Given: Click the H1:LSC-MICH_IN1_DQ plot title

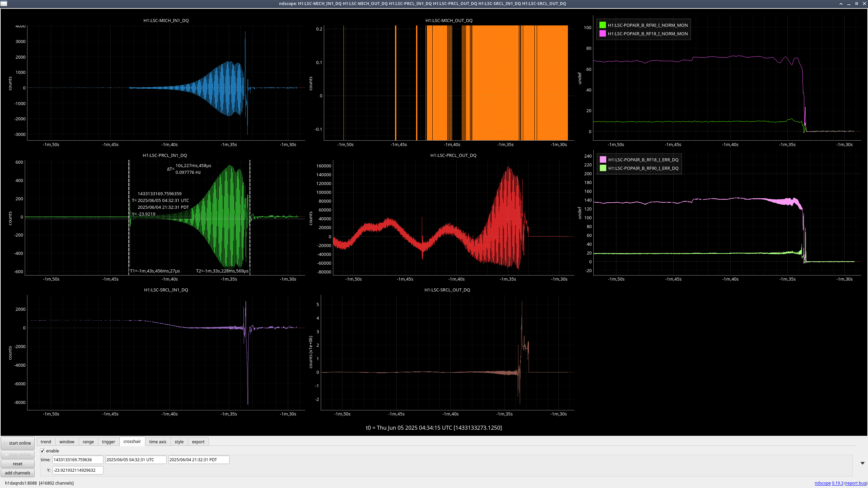Looking at the screenshot, I should (x=166, y=20).
